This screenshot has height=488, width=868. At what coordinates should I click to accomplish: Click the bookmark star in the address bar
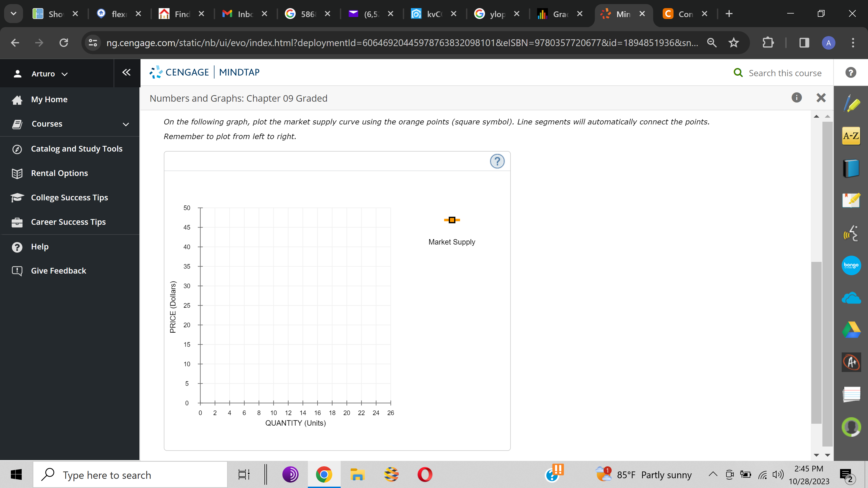tap(733, 43)
